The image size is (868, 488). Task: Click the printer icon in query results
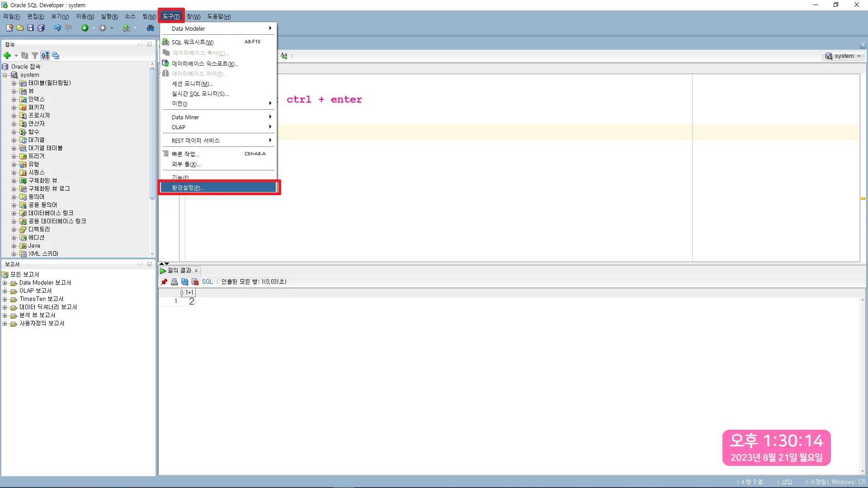174,282
